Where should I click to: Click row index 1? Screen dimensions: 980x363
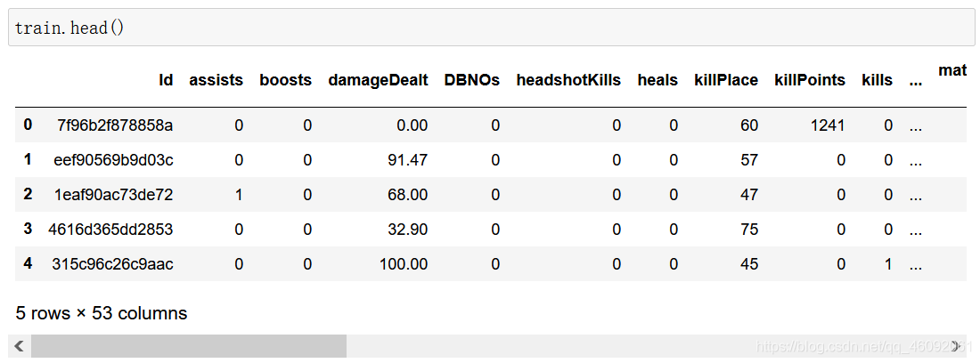[28, 159]
